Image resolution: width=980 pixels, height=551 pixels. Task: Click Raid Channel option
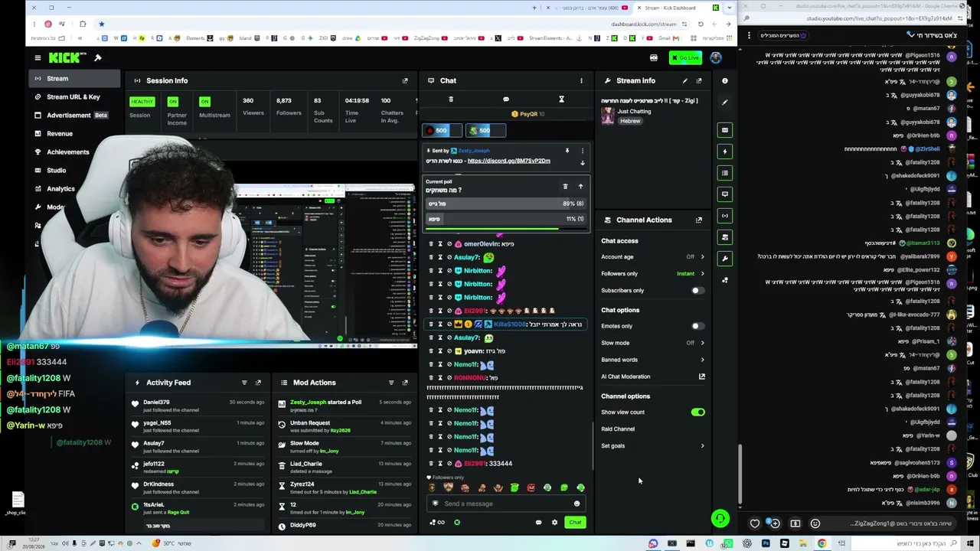click(618, 429)
